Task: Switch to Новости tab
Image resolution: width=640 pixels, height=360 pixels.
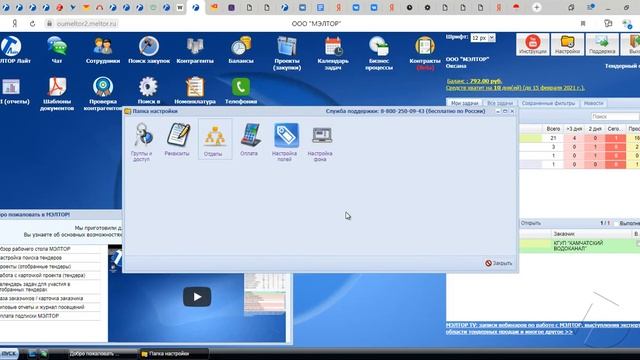Action: (593, 103)
